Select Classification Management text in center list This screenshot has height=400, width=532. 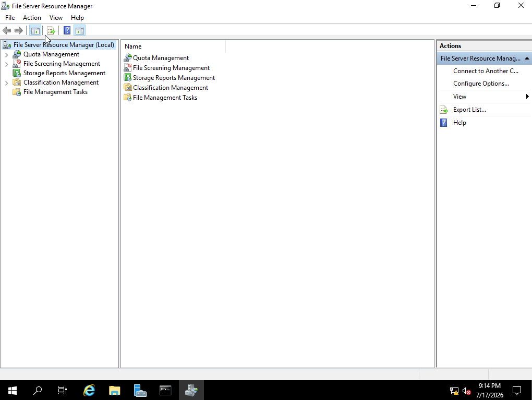(171, 87)
